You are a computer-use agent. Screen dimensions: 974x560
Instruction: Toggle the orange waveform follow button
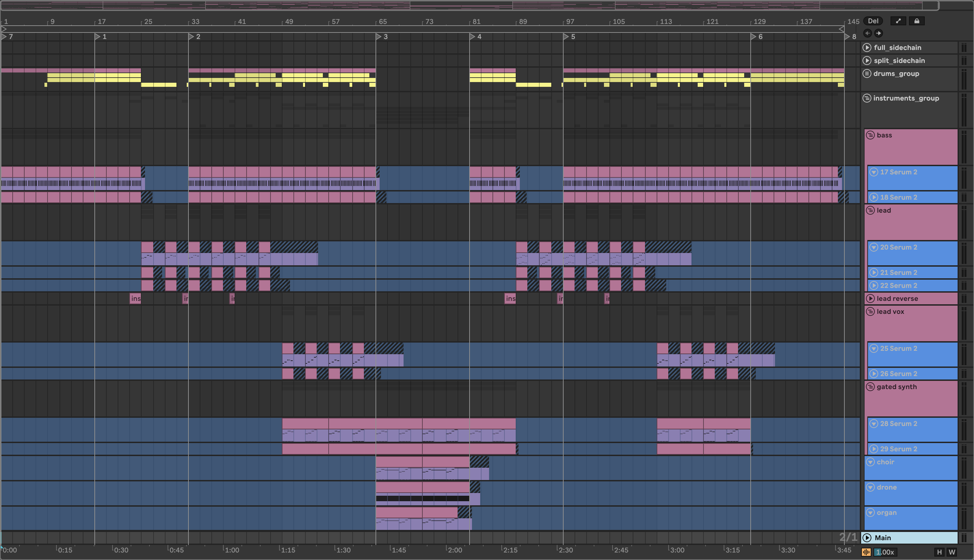[866, 552]
